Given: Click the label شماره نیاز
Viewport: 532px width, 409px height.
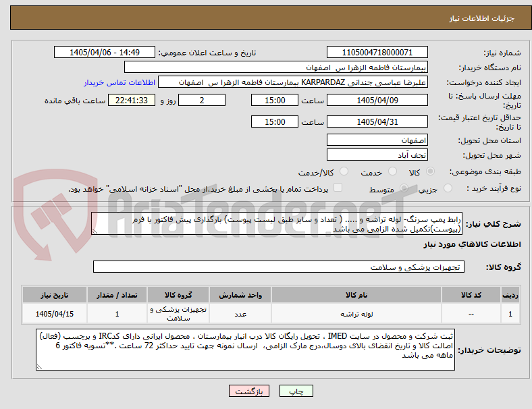Looking at the screenshot, I should pos(502,53).
